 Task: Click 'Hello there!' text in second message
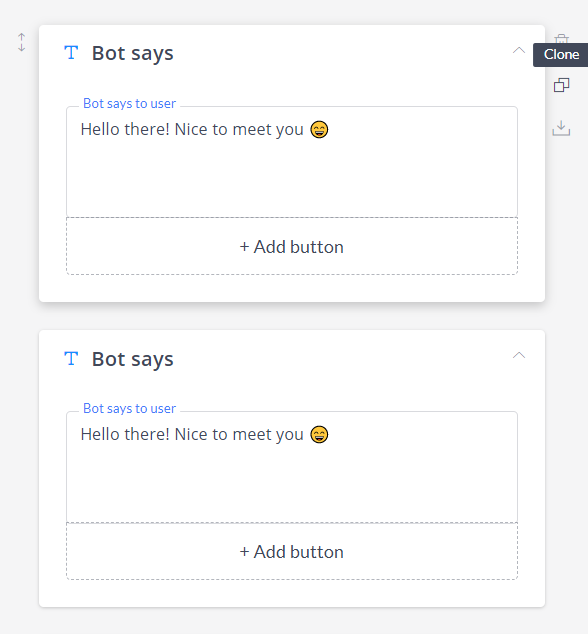[x=125, y=435]
